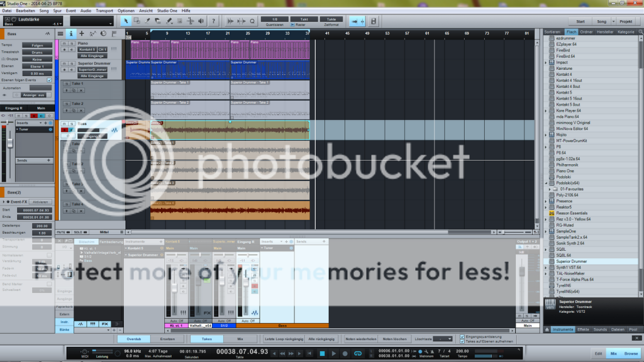Select the Listen speaker tool

pos(201,21)
